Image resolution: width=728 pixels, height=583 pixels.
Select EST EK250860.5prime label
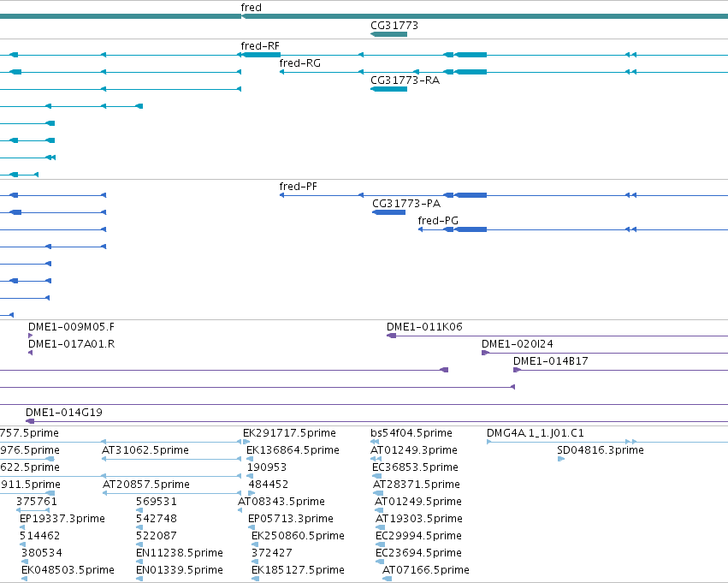tap(298, 535)
